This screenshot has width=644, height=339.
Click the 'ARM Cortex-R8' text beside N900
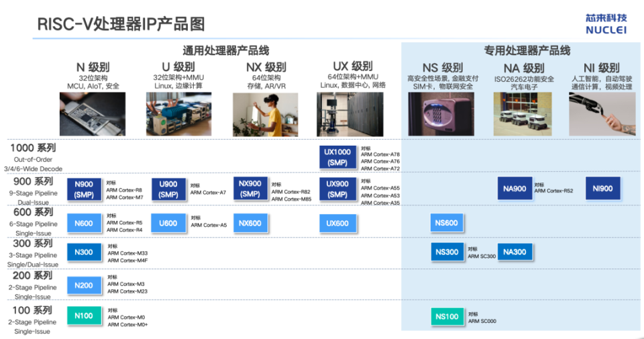(124, 190)
